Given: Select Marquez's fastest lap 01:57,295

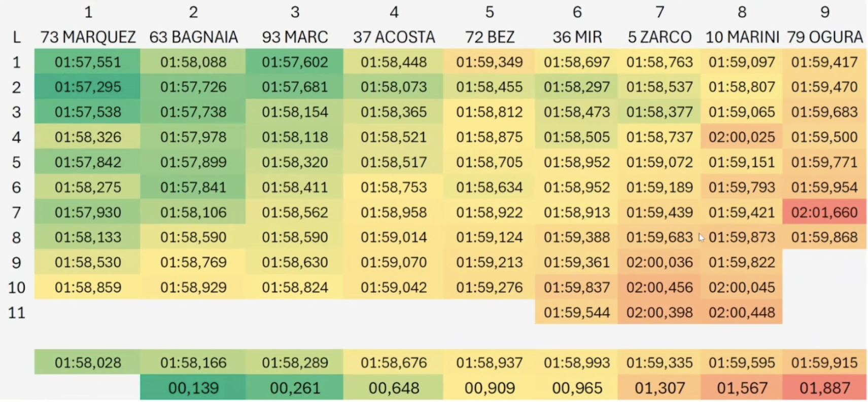Looking at the screenshot, I should click(88, 87).
